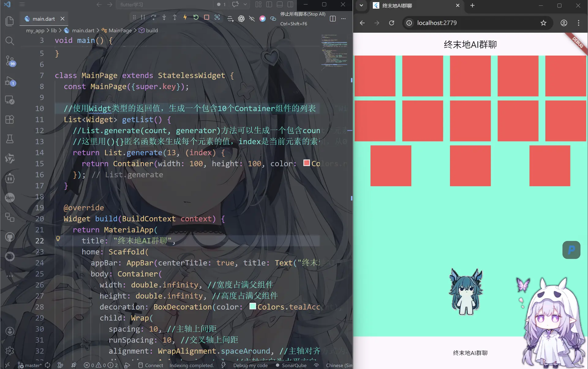Viewport: 588px width, 369px height.
Task: Open the browser tab search dropdown
Action: (x=361, y=6)
